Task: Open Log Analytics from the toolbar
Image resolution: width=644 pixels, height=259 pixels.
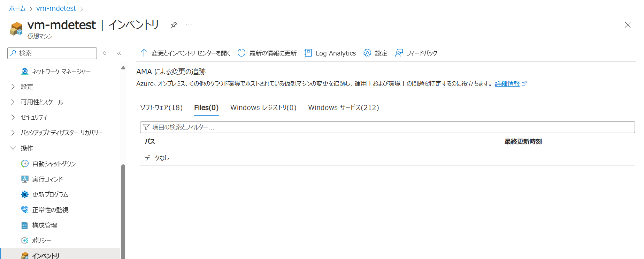Action: [330, 53]
